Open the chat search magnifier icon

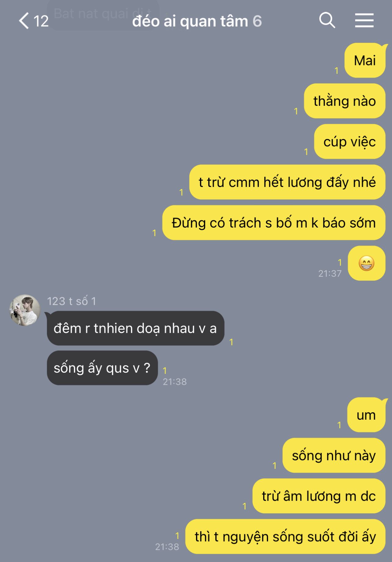tap(327, 20)
